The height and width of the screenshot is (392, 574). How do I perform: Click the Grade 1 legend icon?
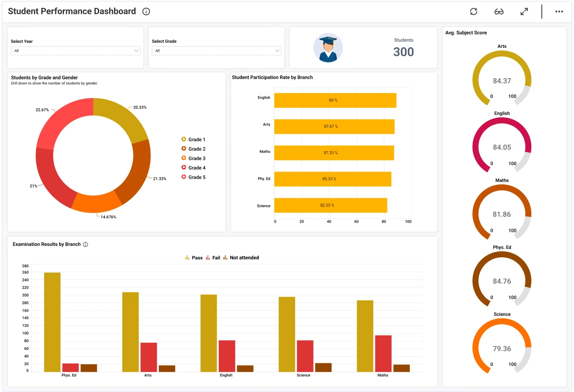tap(184, 140)
